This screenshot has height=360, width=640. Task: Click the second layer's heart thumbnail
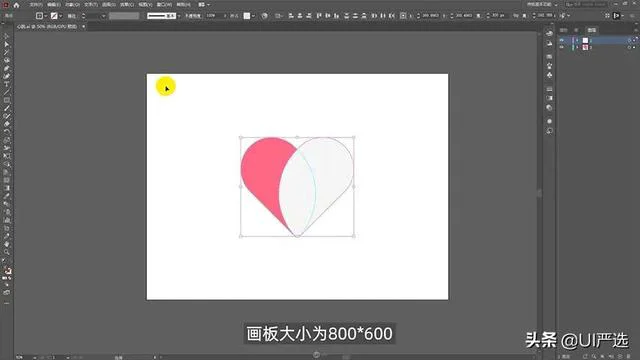coord(585,47)
